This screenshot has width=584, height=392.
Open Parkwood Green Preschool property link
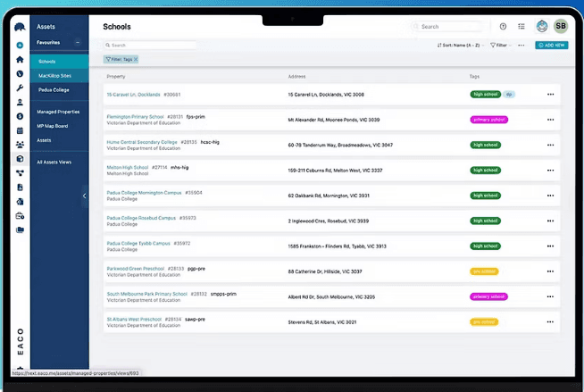[x=135, y=269]
